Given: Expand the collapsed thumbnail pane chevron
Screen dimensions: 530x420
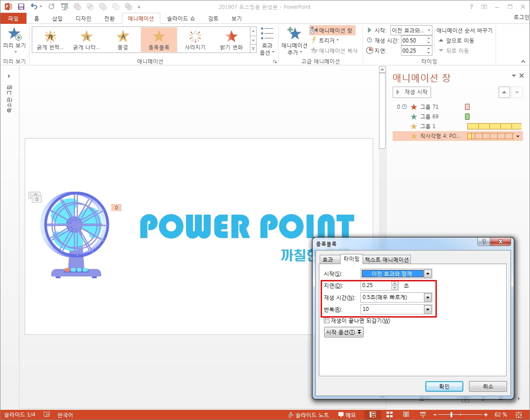Looking at the screenshot, I should (x=9, y=76).
